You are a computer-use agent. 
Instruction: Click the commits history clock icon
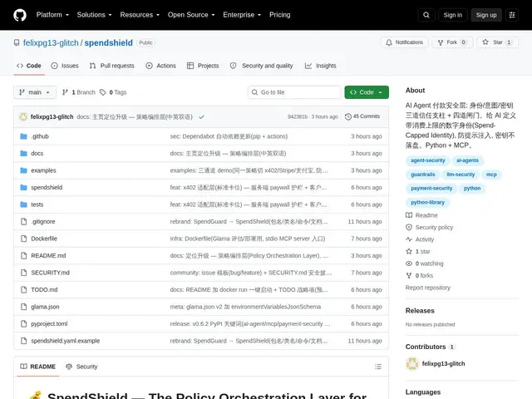(347, 116)
